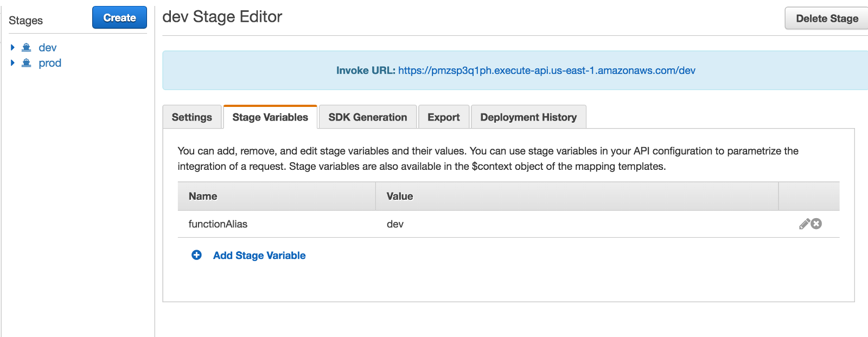Select the dev stage in Stages list
The width and height of the screenshot is (868, 337).
point(48,48)
